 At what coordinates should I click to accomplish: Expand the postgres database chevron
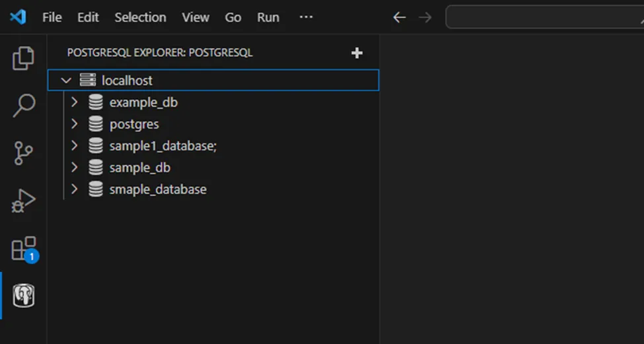point(74,124)
